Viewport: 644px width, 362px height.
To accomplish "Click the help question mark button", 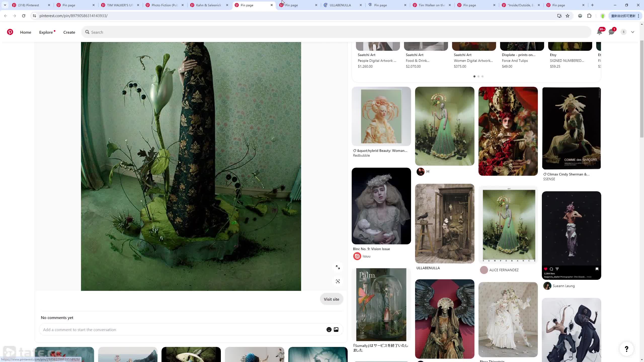I will (x=626, y=349).
